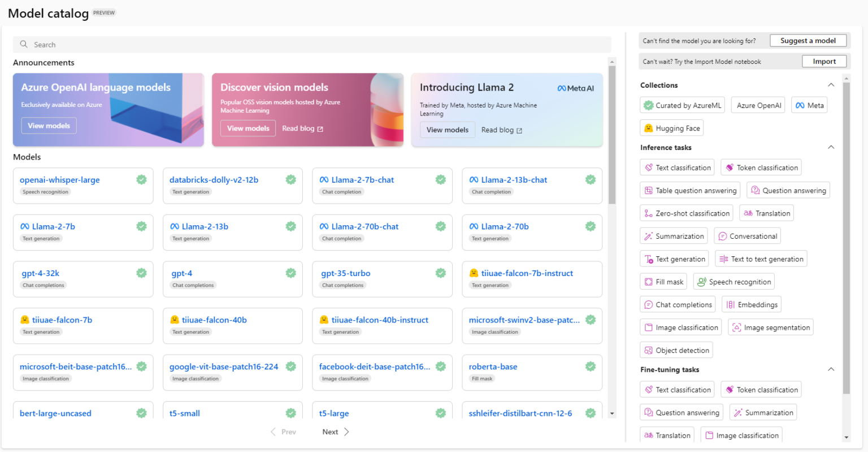This screenshot has height=452, width=868.
Task: Click the green curated badge on gpt-4 card
Action: pos(291,272)
